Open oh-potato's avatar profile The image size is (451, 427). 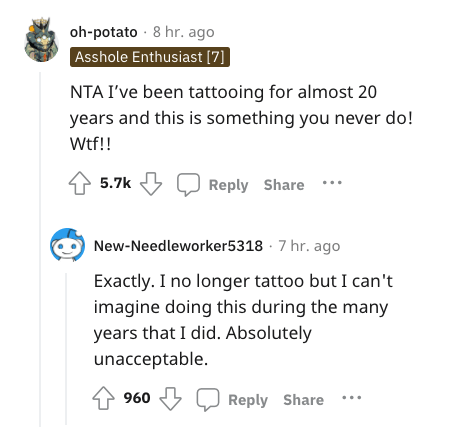42,40
